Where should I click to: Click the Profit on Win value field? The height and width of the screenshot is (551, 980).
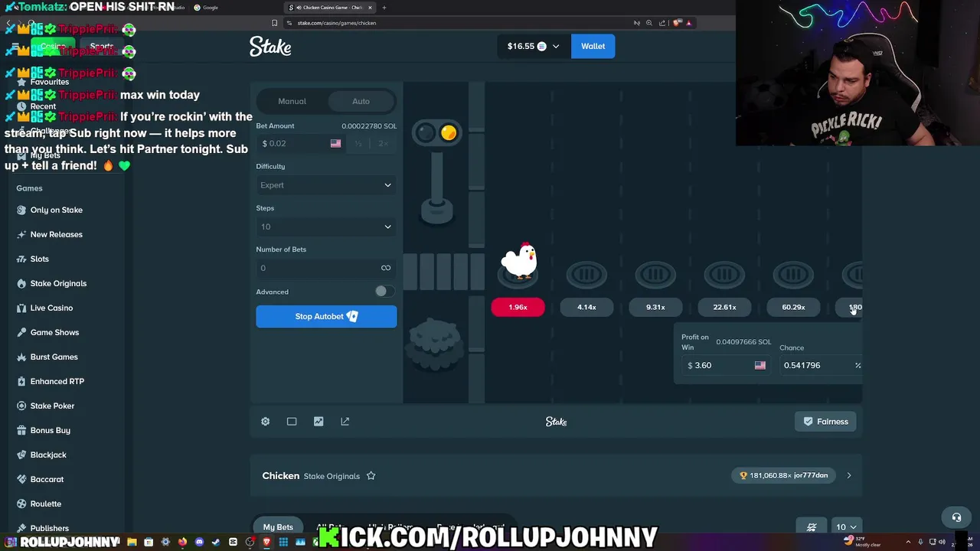click(x=726, y=365)
